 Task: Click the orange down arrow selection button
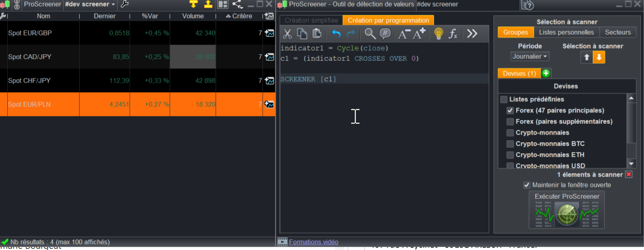[599, 58]
